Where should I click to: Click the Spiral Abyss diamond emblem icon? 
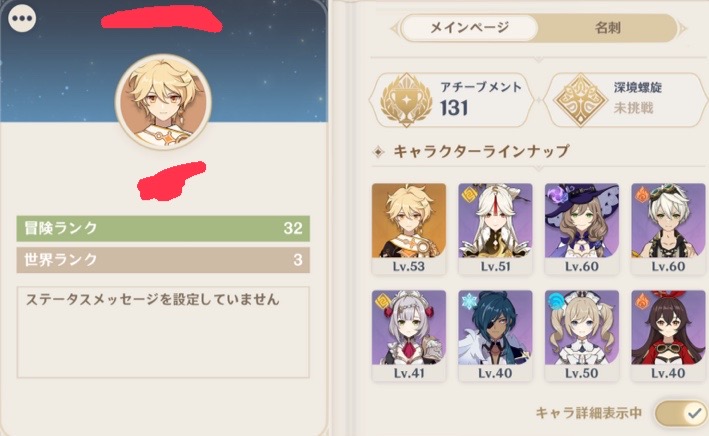tap(581, 100)
